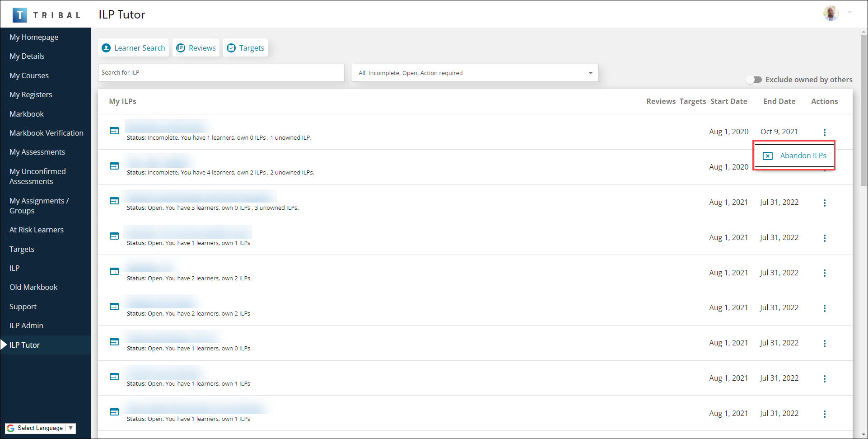Click the Learner Search person icon

pos(106,48)
